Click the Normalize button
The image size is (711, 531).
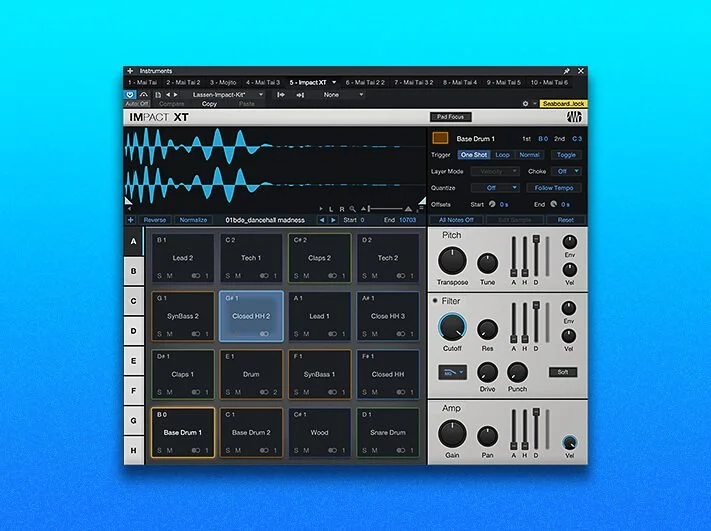(x=193, y=220)
